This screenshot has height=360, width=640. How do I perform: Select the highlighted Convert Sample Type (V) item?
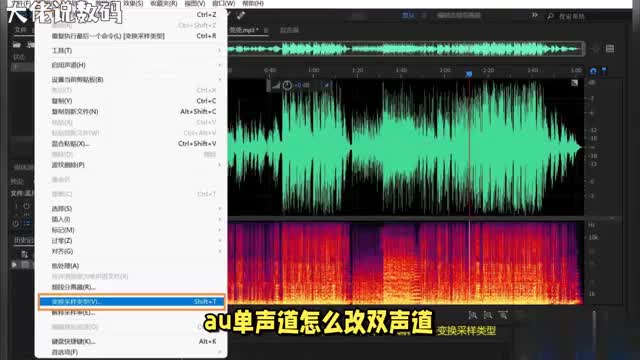tap(131, 302)
